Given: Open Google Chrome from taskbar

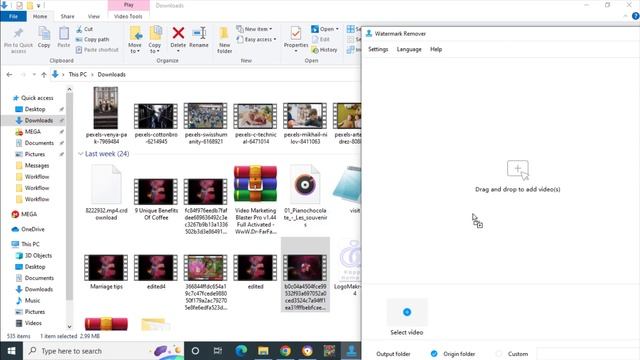Looking at the screenshot, I should point(285,351).
